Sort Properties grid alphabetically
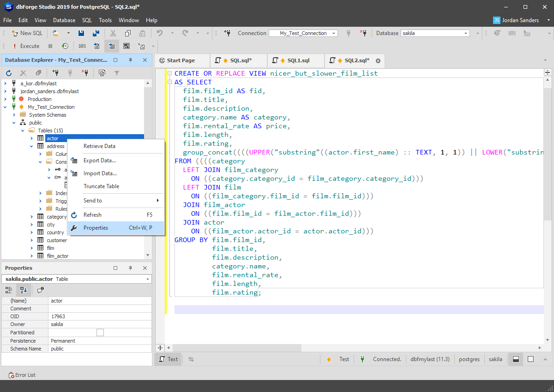Screen dimensions: 554x392 23,290
